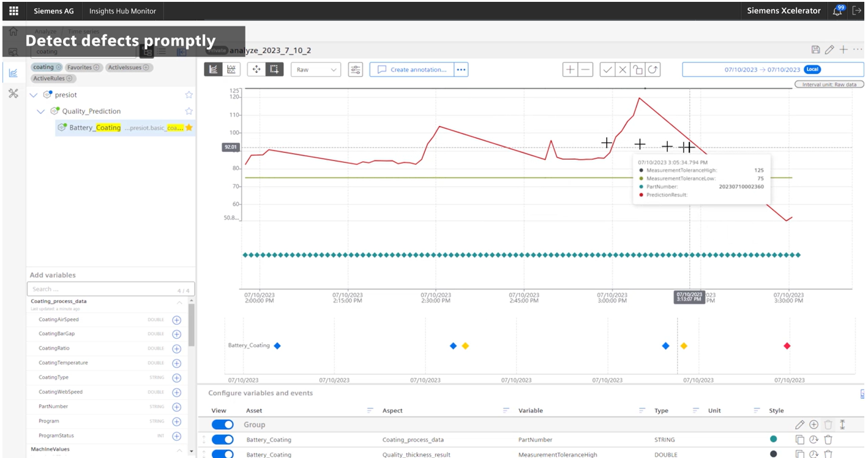This screenshot has height=458, width=868.
Task: Collapse the Coating_process_data variable section
Action: click(179, 301)
